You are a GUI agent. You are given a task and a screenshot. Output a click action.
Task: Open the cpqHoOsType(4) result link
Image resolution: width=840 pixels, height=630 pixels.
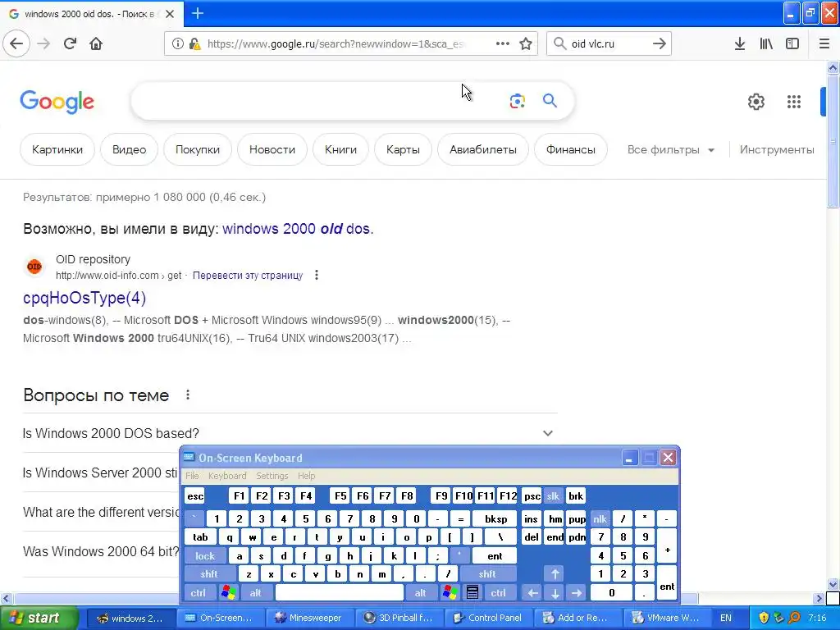tap(84, 298)
